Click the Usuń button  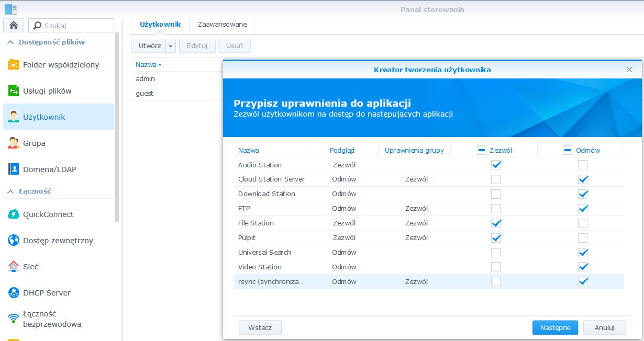[235, 46]
